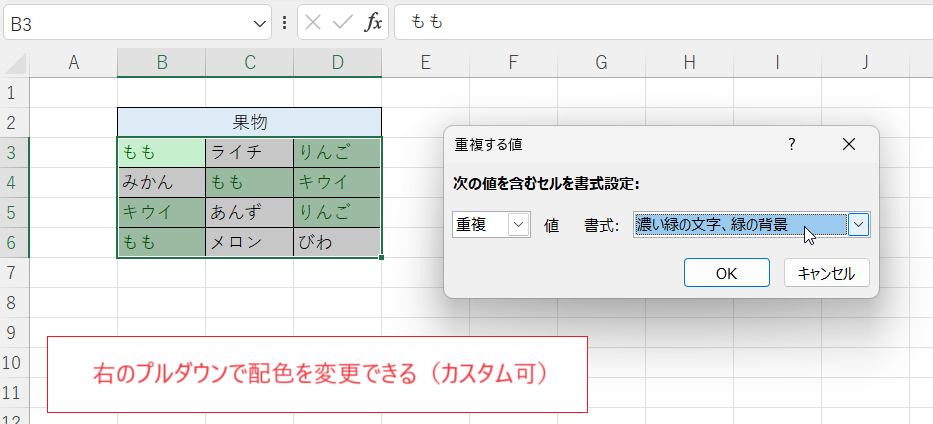
Task: Open the Name Box dropdown arrow
Action: pos(259,23)
